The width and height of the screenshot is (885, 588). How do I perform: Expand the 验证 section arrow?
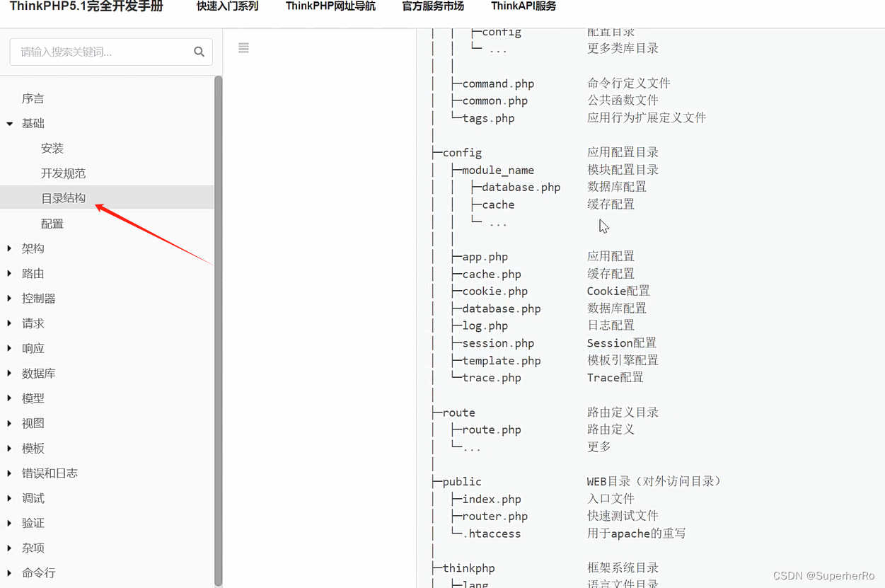(x=9, y=523)
